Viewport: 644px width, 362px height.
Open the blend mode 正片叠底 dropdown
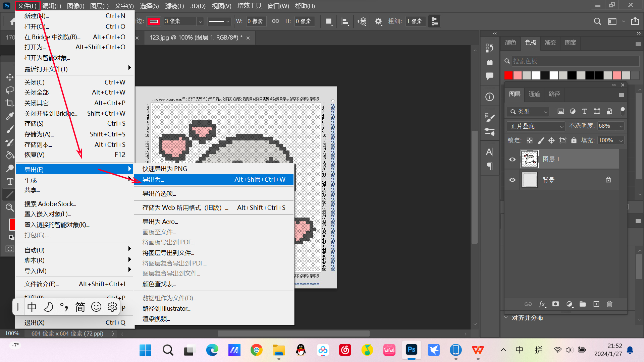(536, 126)
